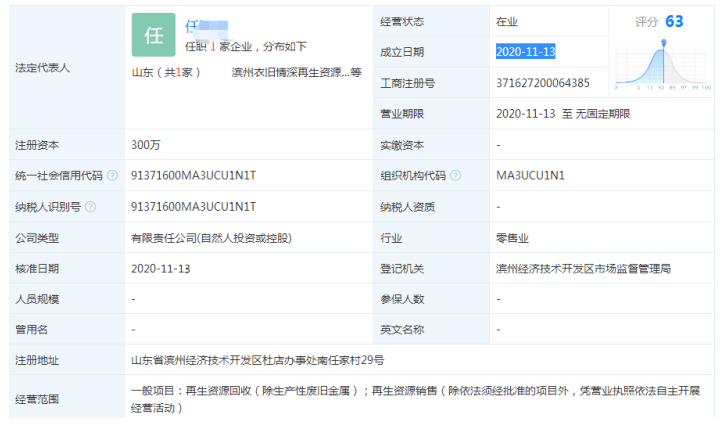Viewport: 726px width, 426px height.
Task: Click the 公司类型 label
Action: tap(37, 238)
